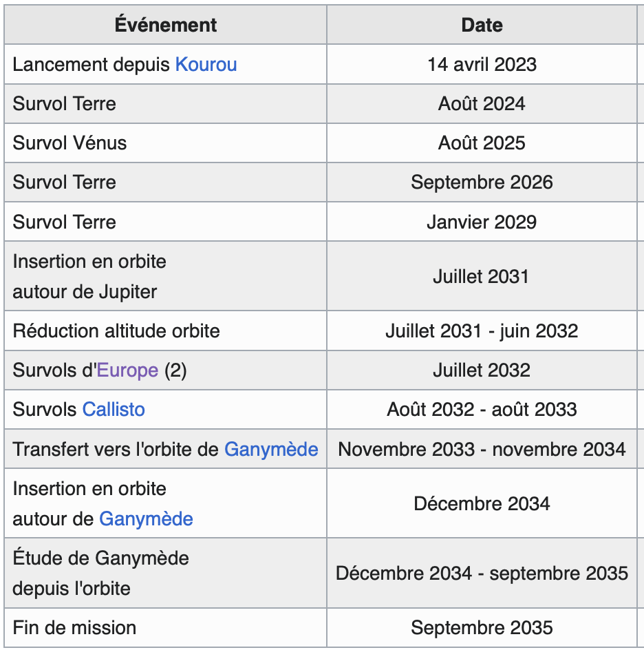Image resolution: width=644 pixels, height=650 pixels.
Task: Click the Août 2032 - août 2033 cell
Action: (482, 410)
